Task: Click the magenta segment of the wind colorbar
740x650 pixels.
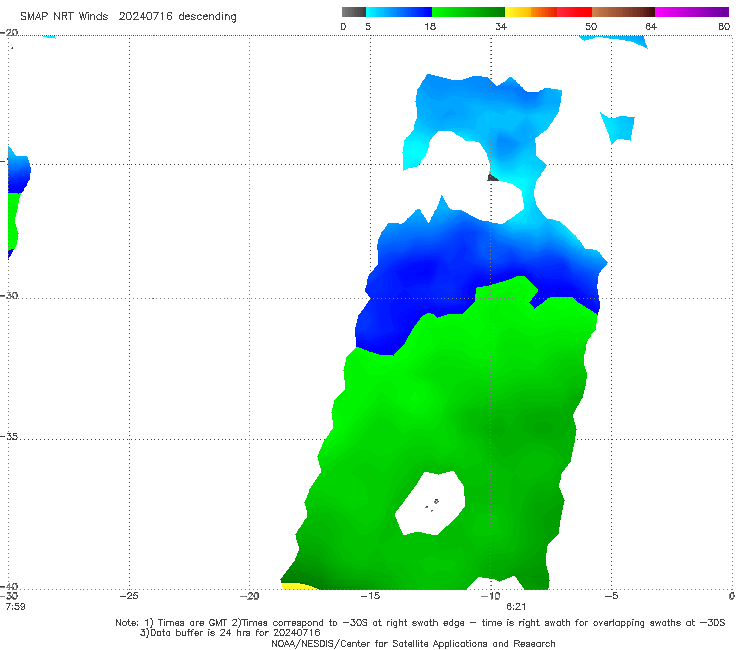Action: 692,12
